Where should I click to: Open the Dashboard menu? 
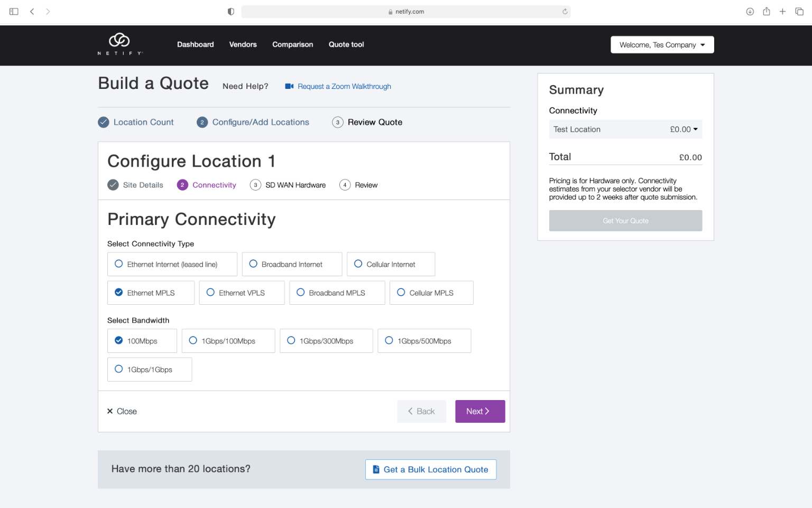click(x=195, y=44)
